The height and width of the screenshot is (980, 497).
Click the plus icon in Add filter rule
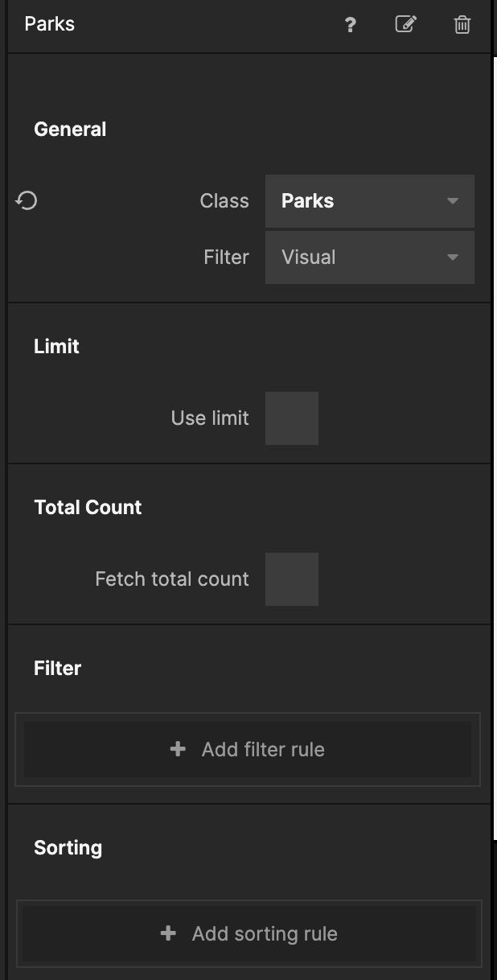[x=178, y=749]
